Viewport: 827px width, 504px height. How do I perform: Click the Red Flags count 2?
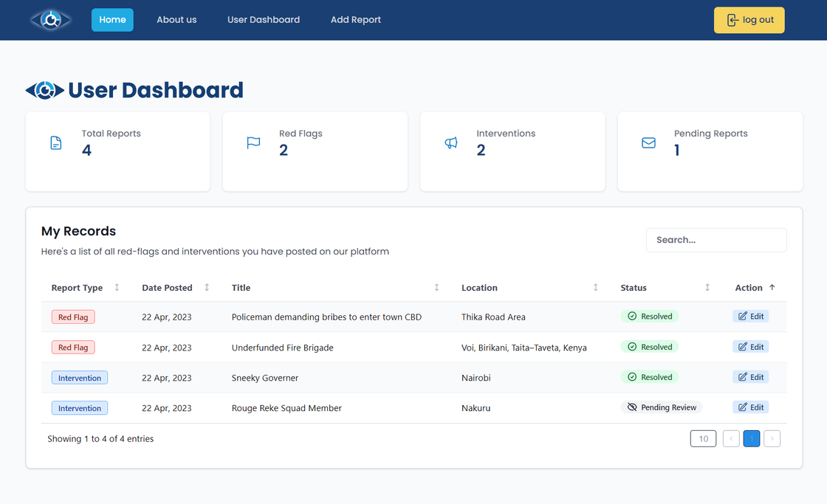click(284, 151)
